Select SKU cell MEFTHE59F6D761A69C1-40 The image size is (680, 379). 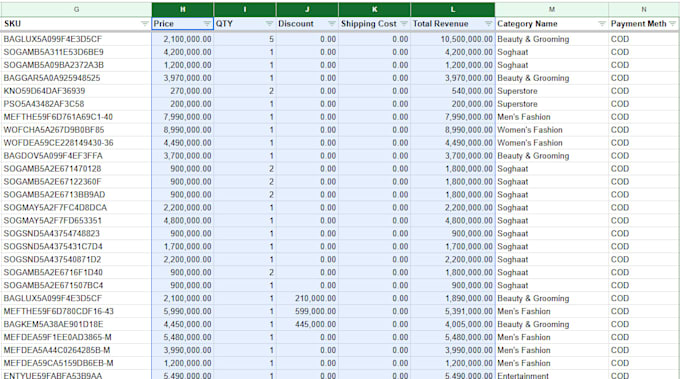(x=76, y=117)
